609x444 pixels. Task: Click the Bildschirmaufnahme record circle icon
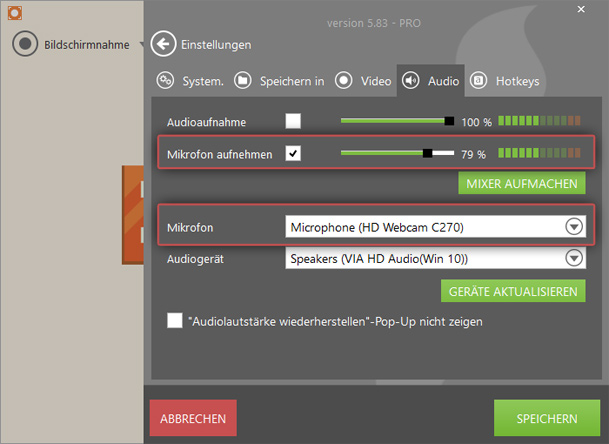[x=25, y=44]
